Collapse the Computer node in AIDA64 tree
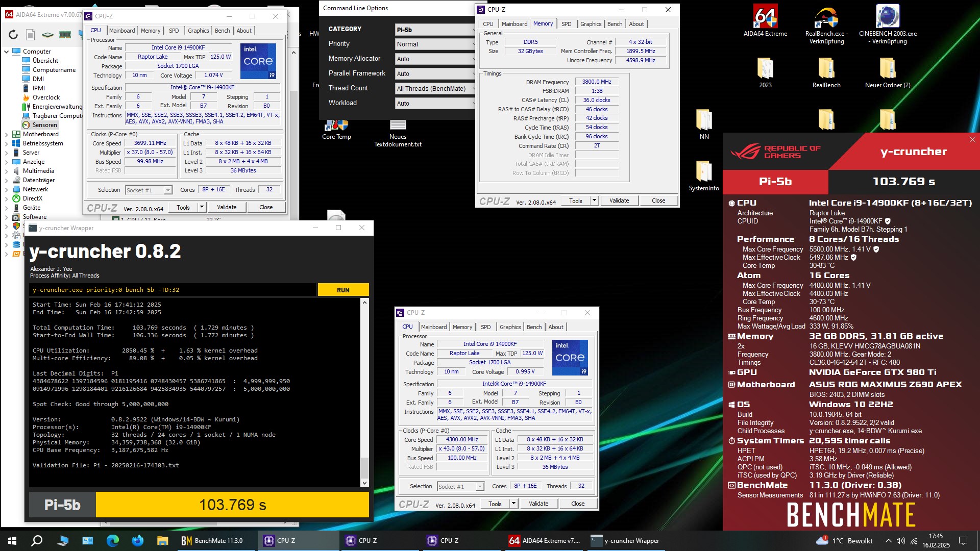This screenshot has width=980, height=551. pyautogui.click(x=6, y=52)
